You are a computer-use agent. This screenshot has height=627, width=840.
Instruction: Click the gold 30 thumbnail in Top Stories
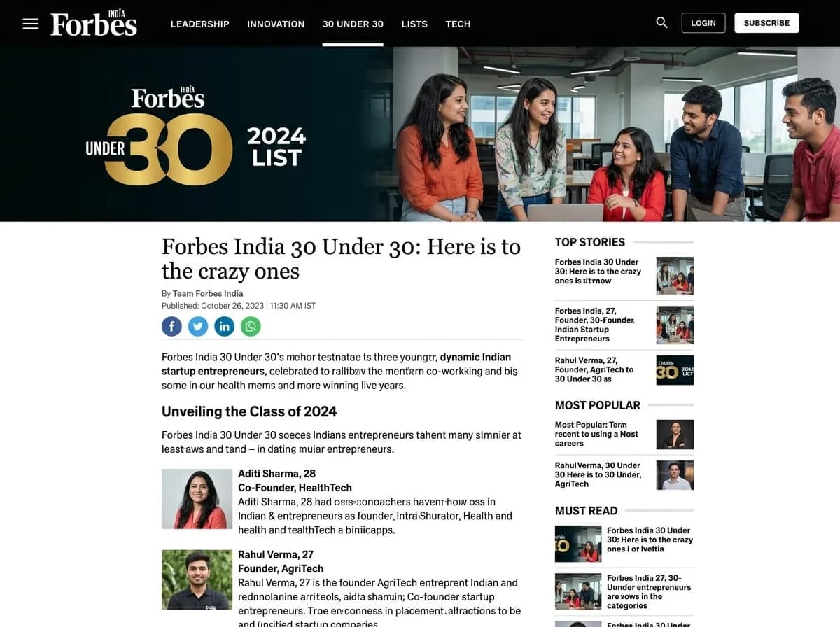click(x=675, y=370)
